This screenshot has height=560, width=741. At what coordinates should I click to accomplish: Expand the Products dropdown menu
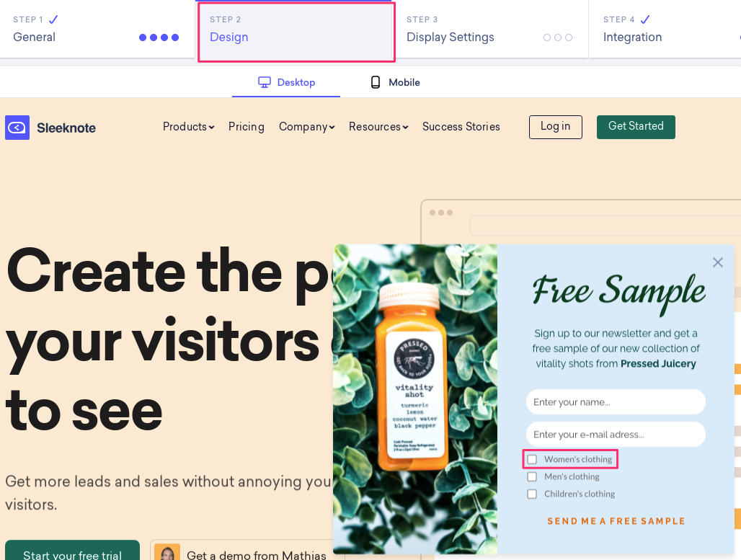pos(189,127)
